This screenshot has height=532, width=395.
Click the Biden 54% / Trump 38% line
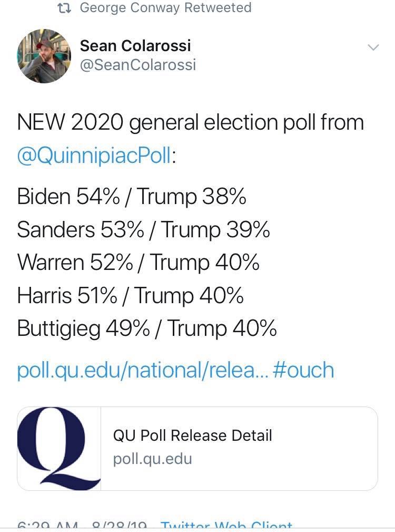(132, 197)
